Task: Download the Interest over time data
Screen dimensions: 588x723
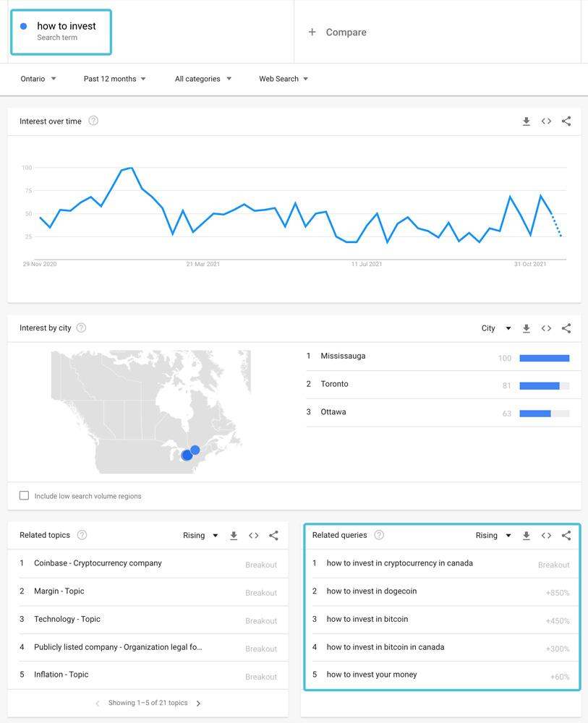Action: coord(527,121)
